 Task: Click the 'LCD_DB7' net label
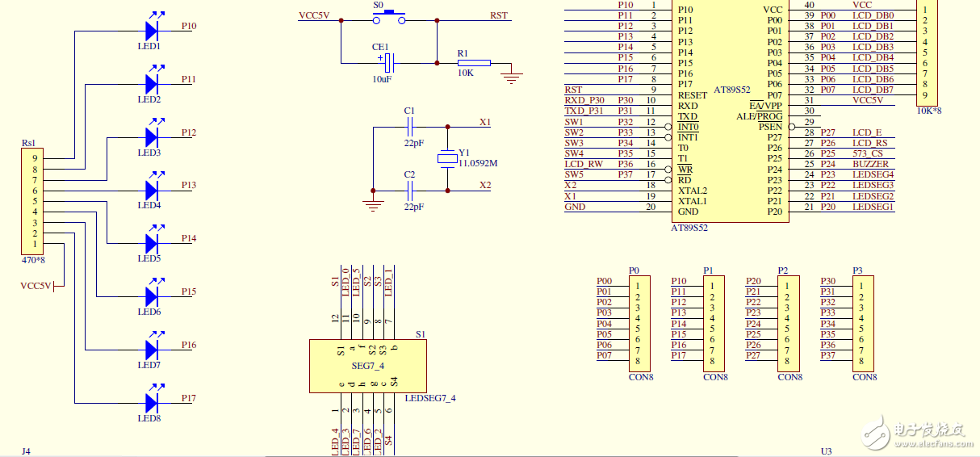873,90
